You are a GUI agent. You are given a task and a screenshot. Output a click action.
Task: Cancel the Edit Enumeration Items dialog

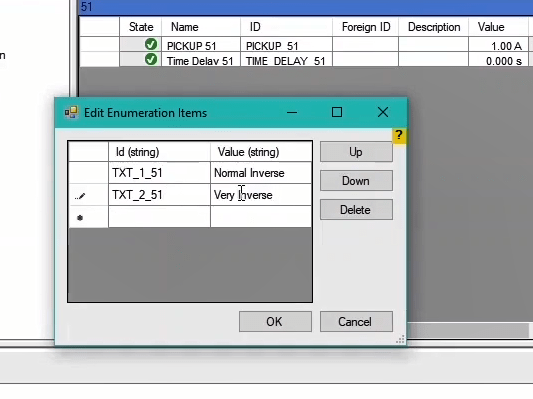[x=356, y=322]
